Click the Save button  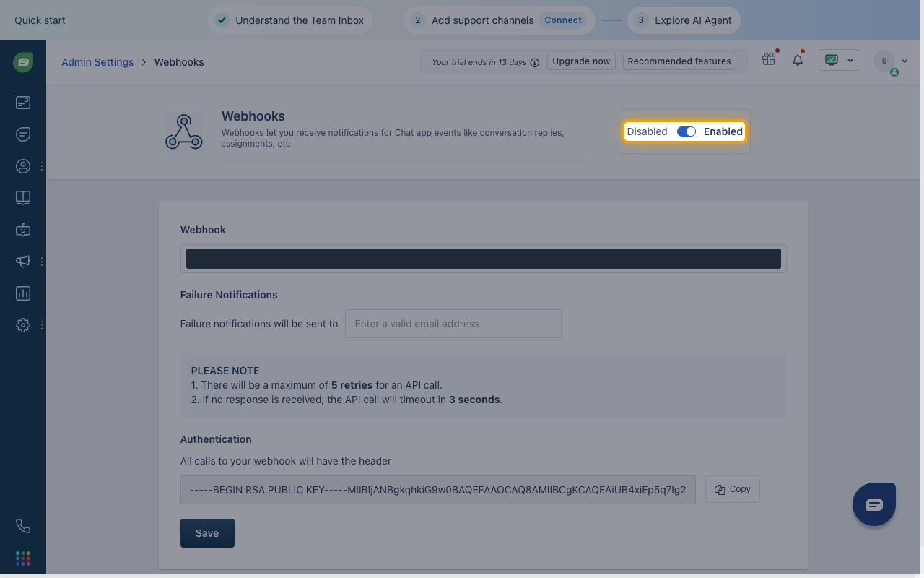(x=207, y=533)
